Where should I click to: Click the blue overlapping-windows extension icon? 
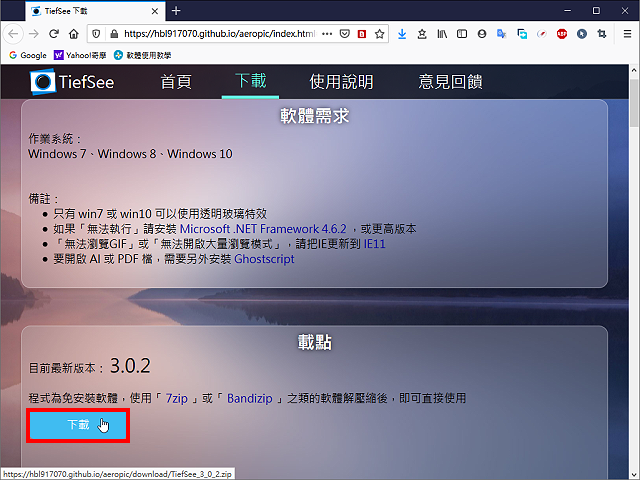[x=522, y=34]
